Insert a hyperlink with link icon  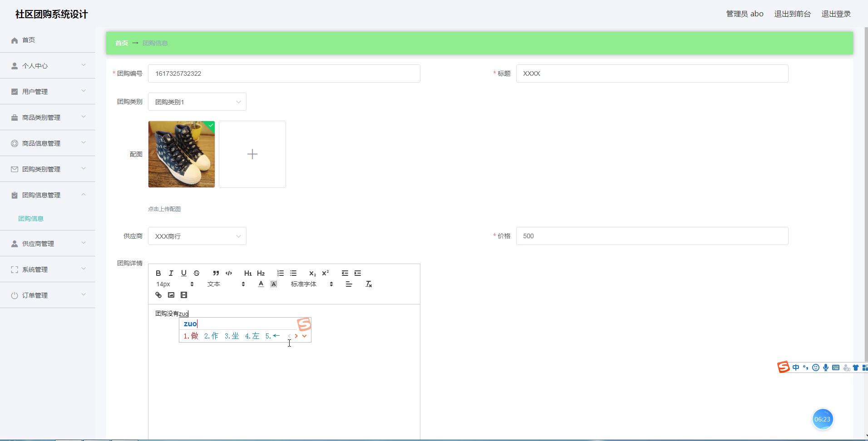point(158,295)
